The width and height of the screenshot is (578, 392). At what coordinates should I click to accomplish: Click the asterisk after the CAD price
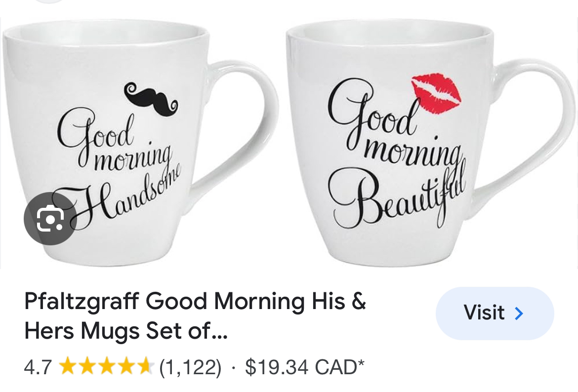tap(360, 363)
